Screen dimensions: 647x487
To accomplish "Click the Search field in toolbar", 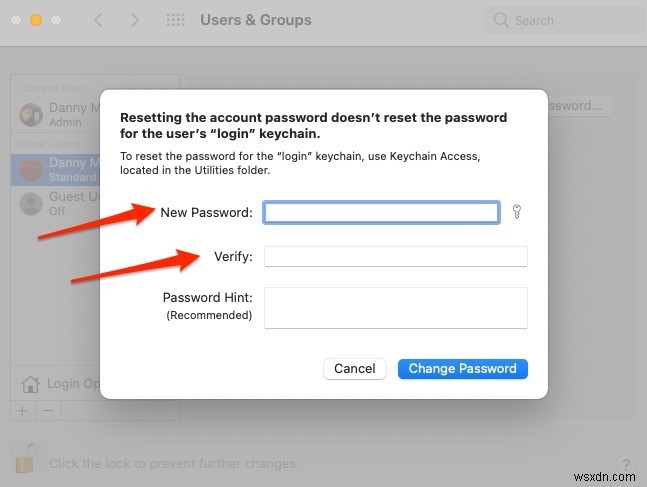I will pyautogui.click(x=564, y=20).
